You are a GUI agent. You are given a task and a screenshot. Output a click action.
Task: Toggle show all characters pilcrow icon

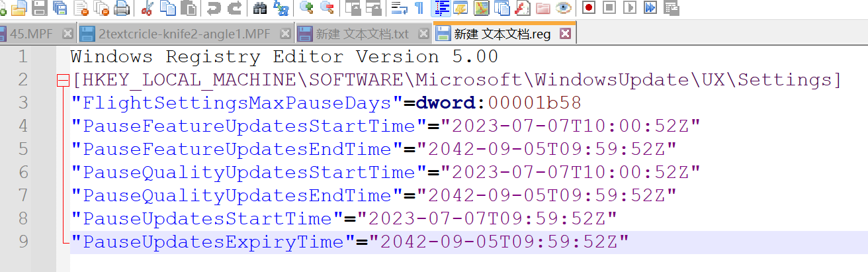tap(419, 8)
